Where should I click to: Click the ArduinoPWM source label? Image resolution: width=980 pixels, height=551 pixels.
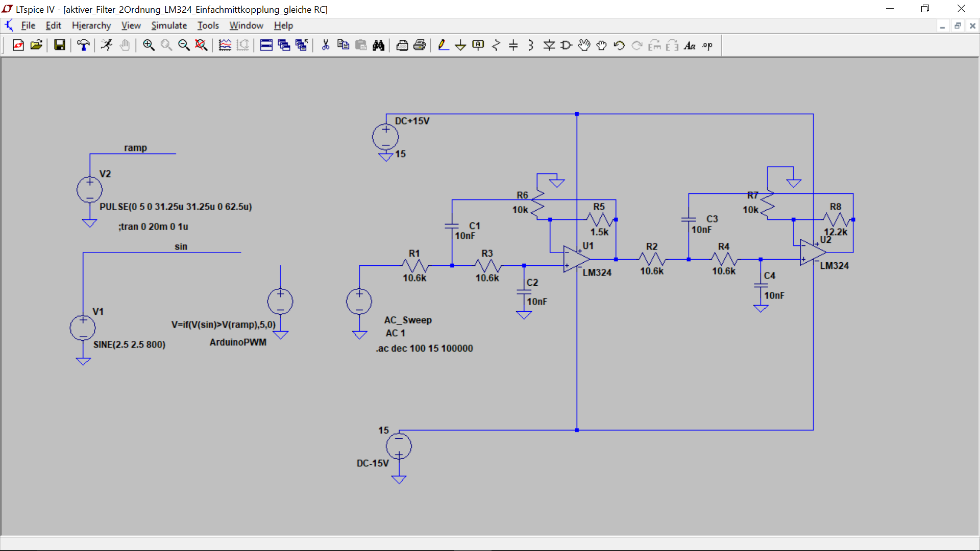238,342
